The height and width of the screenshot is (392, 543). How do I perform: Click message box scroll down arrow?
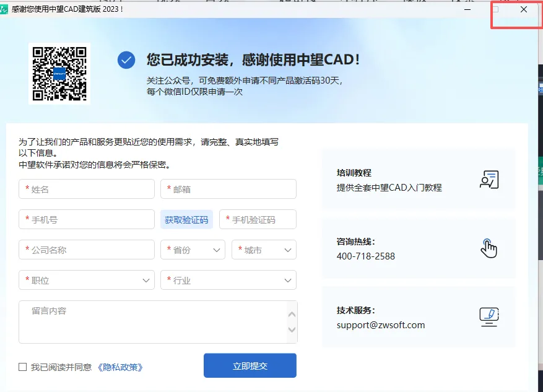coord(292,329)
